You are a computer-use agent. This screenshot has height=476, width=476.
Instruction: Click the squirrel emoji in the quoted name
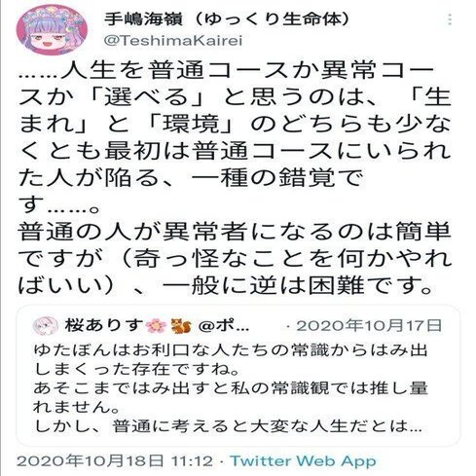tap(181, 325)
